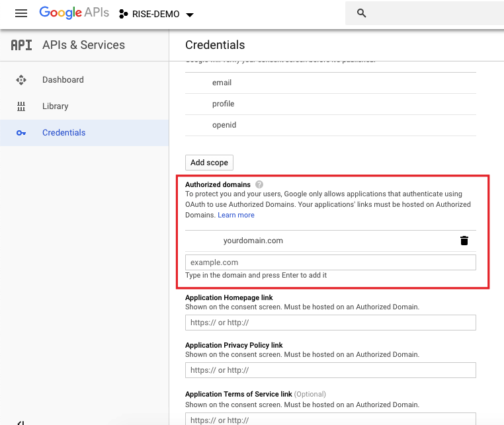Viewport: 504px width, 425px height.
Task: Click the RISE-DEMO project name
Action: pyautogui.click(x=156, y=14)
